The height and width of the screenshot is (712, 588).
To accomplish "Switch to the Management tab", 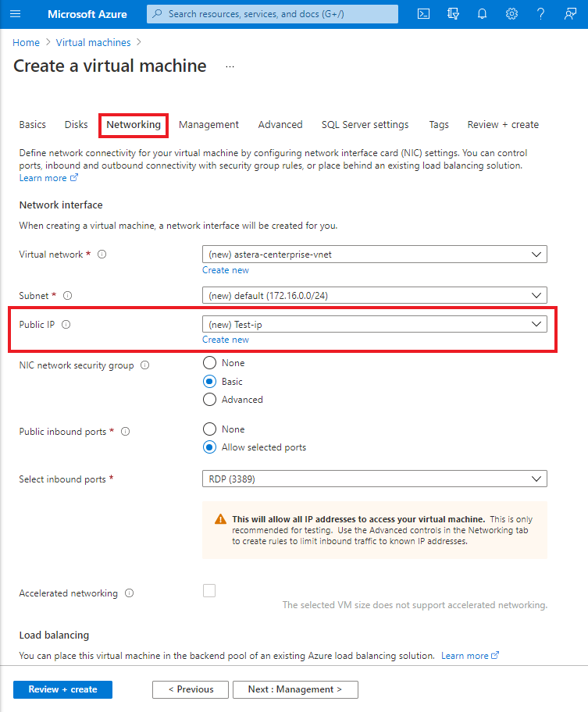I will tap(208, 125).
